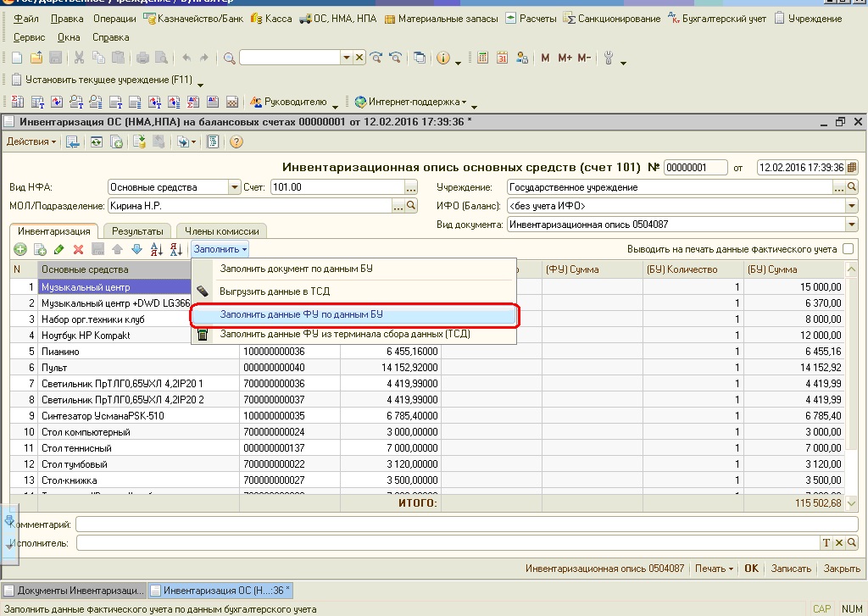Switch to the Результаты tab
This screenshot has height=616, width=868.
[x=137, y=230]
